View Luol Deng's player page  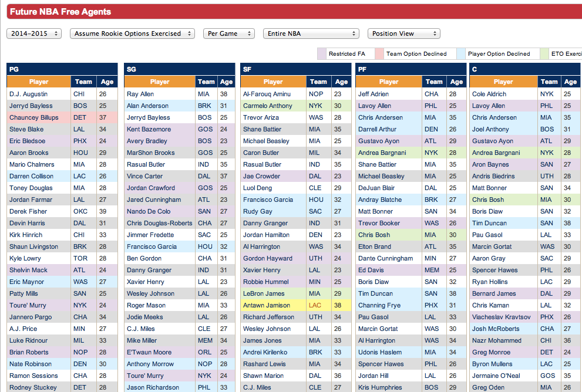(258, 188)
